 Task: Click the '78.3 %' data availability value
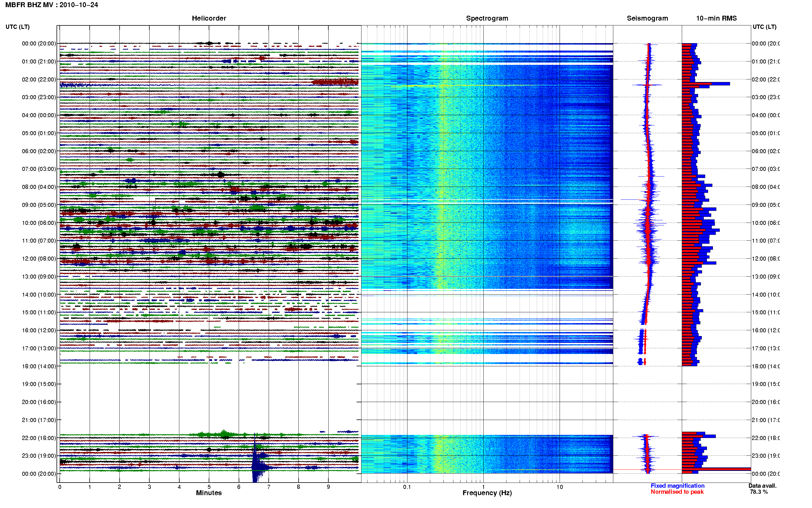coord(759,492)
